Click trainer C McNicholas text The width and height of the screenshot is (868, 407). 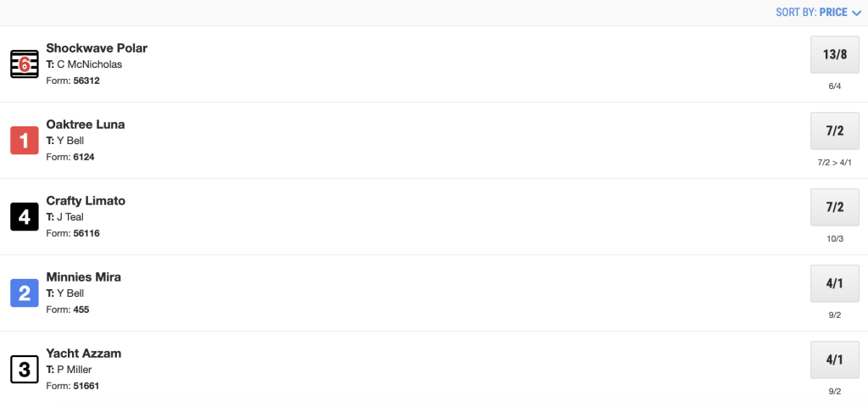(x=90, y=64)
